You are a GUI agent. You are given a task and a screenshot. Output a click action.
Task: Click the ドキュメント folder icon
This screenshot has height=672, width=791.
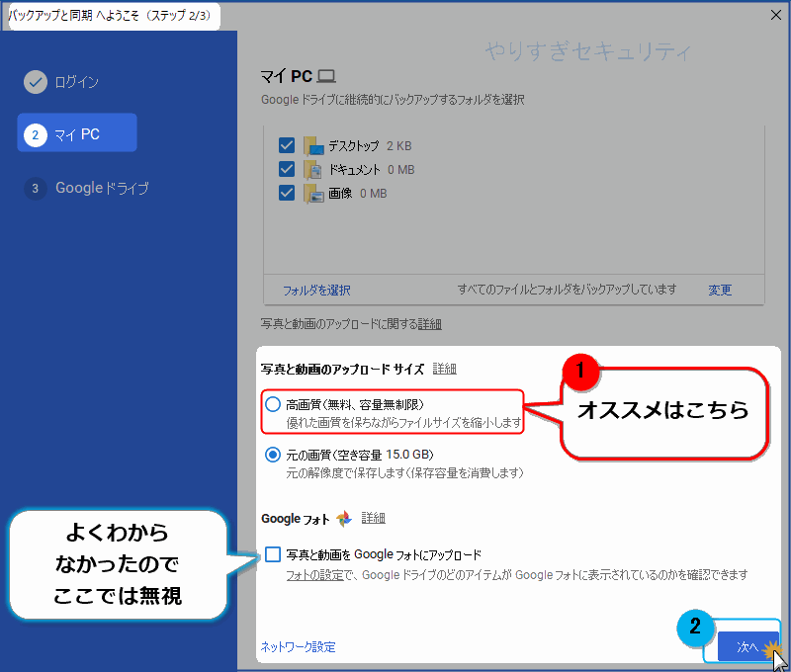(312, 170)
